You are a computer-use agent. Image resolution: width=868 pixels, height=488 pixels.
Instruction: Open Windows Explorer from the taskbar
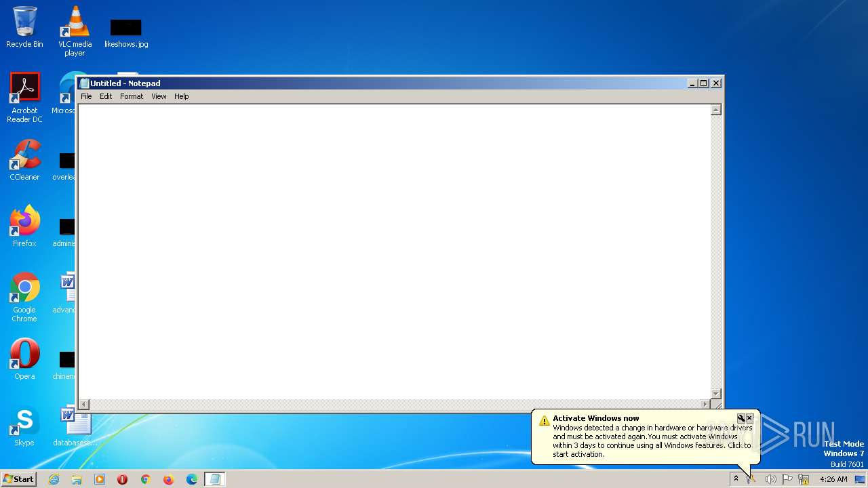pyautogui.click(x=77, y=479)
